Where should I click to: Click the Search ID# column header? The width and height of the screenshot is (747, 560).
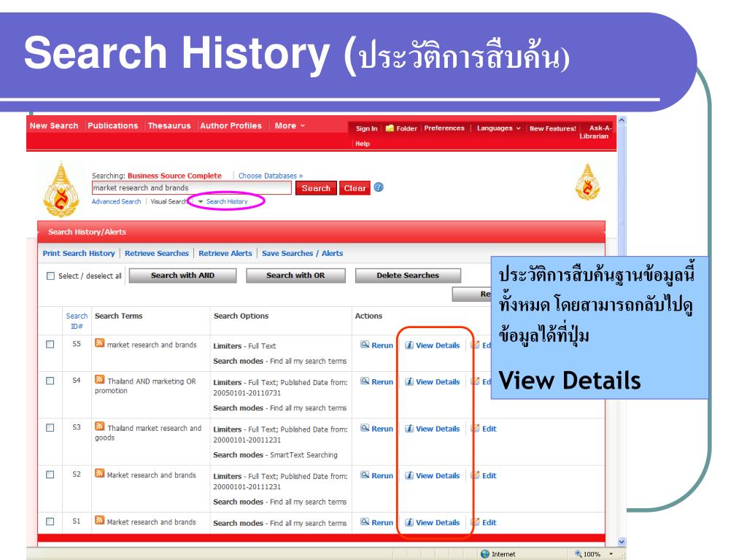pos(77,321)
